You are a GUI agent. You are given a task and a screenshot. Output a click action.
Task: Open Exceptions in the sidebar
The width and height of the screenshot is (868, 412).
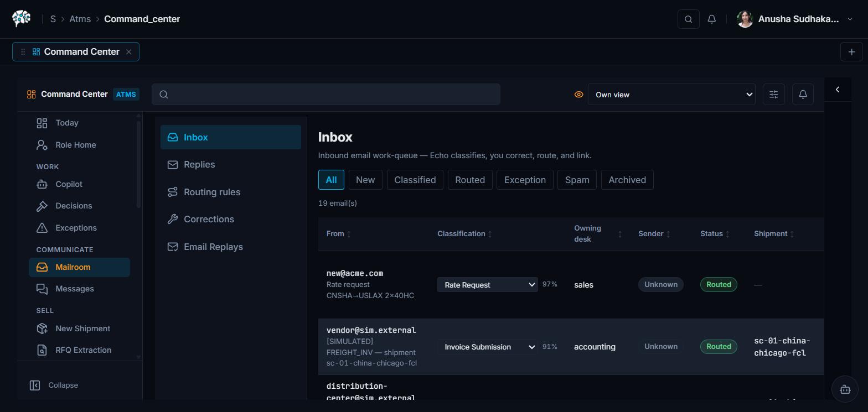[x=79, y=228]
